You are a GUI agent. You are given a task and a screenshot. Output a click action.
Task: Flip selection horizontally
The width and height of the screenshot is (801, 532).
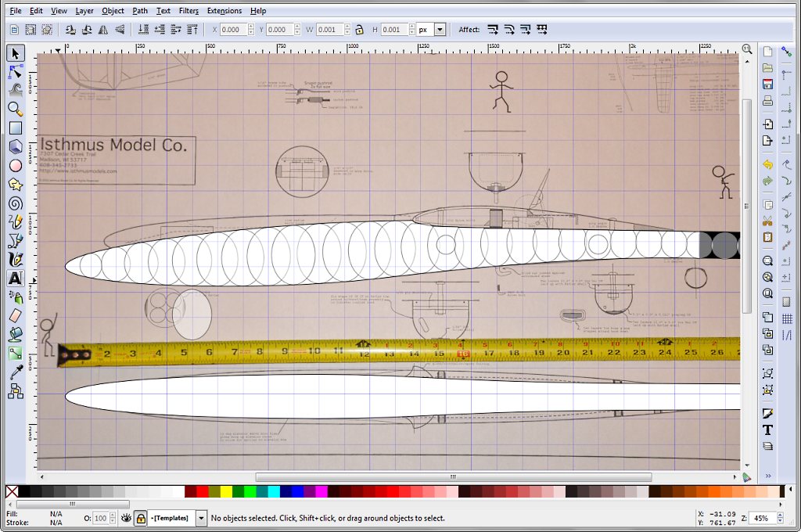coord(103,30)
